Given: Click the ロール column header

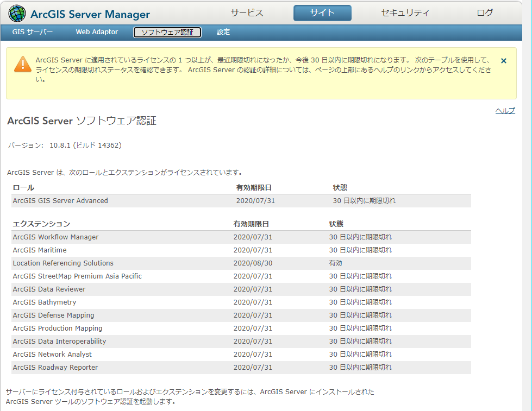Looking at the screenshot, I should tap(23, 187).
